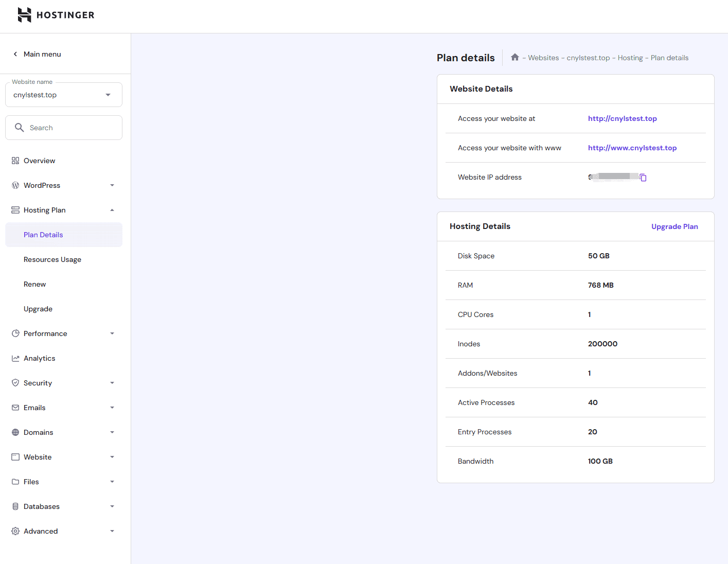The height and width of the screenshot is (564, 728).
Task: Click the Hostinger logo
Action: 56,15
